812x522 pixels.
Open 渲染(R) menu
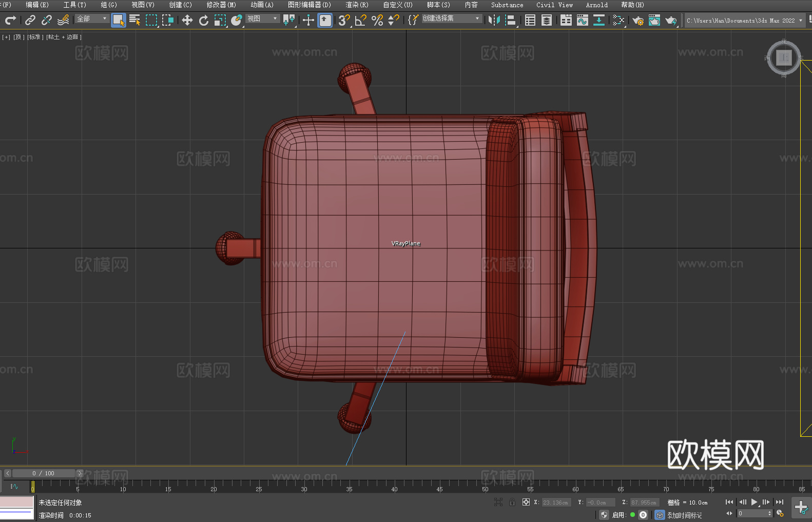(357, 5)
